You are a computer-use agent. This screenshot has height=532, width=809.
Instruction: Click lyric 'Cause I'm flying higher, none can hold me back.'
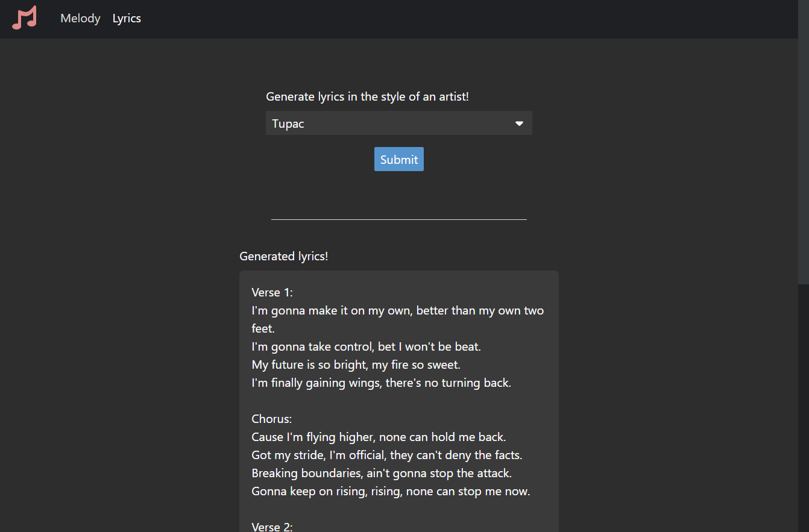pos(379,437)
